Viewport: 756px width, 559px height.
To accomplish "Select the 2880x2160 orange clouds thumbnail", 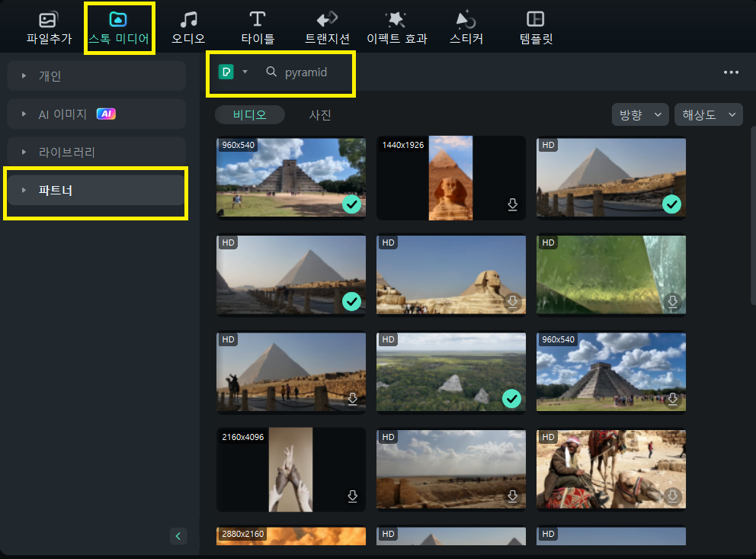I will point(290,535).
